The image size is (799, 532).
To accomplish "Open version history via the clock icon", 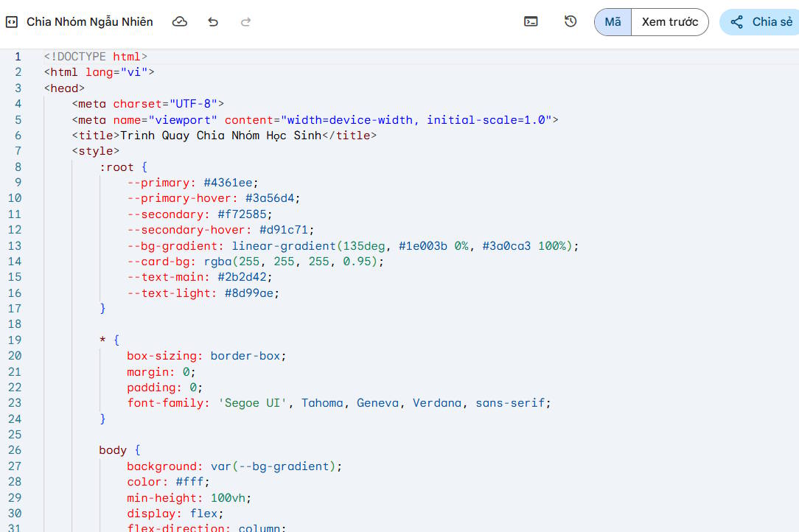I will pyautogui.click(x=570, y=22).
